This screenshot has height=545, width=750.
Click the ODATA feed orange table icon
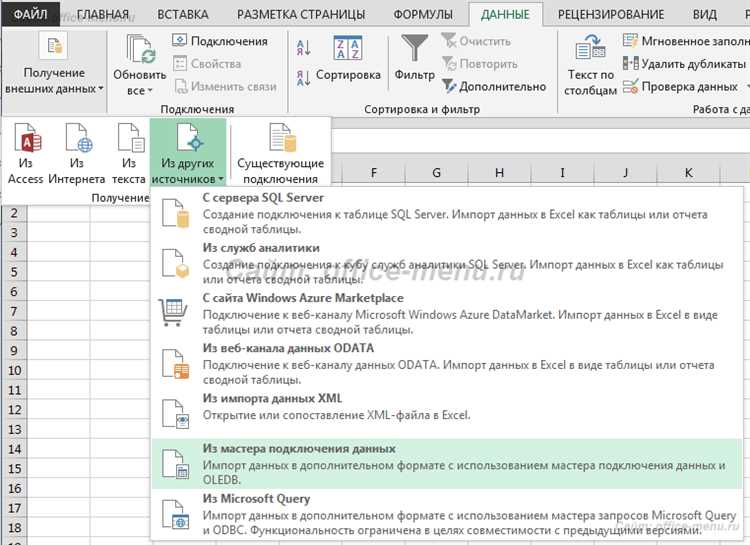[x=175, y=364]
